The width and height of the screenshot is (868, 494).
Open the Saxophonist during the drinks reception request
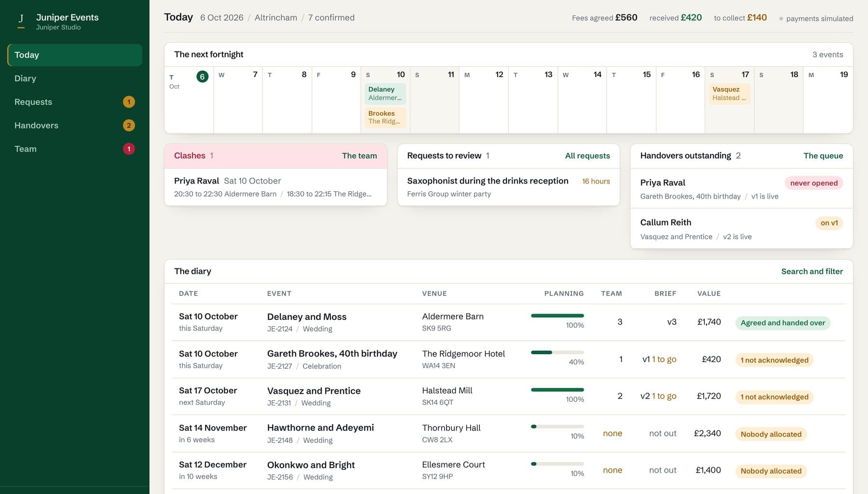click(508, 187)
